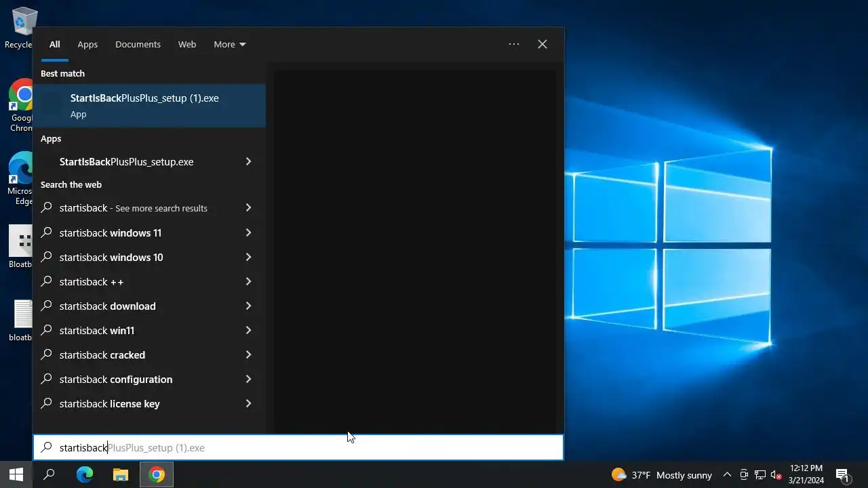Click the magnifier icon beside 'startisback cracked'
This screenshot has width=868, height=488.
pyautogui.click(x=47, y=354)
